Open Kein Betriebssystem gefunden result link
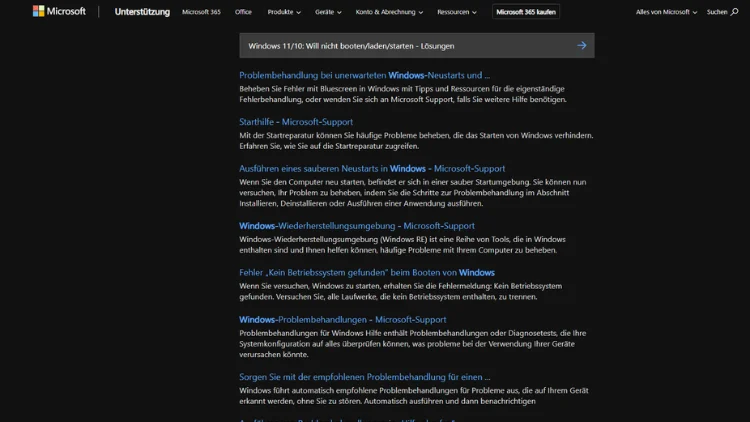 click(x=367, y=273)
